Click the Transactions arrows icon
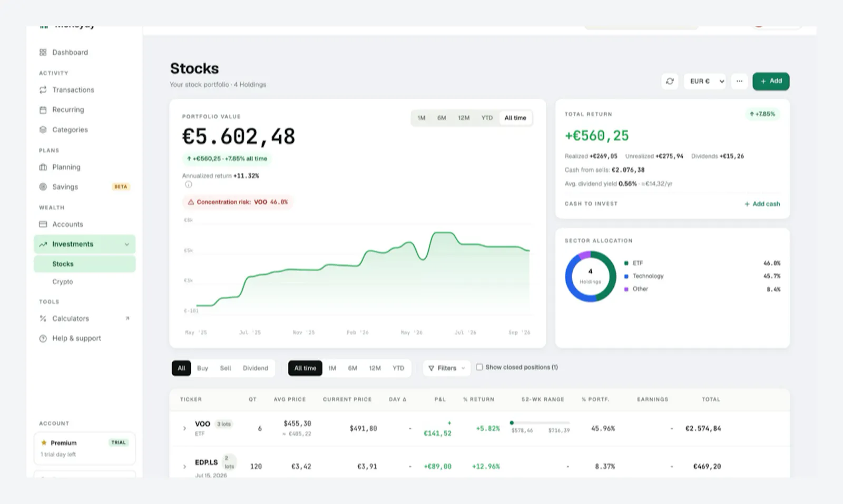843x504 pixels. tap(43, 90)
